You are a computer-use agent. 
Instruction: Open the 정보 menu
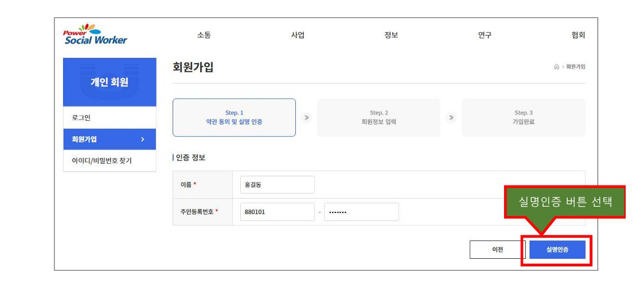391,35
